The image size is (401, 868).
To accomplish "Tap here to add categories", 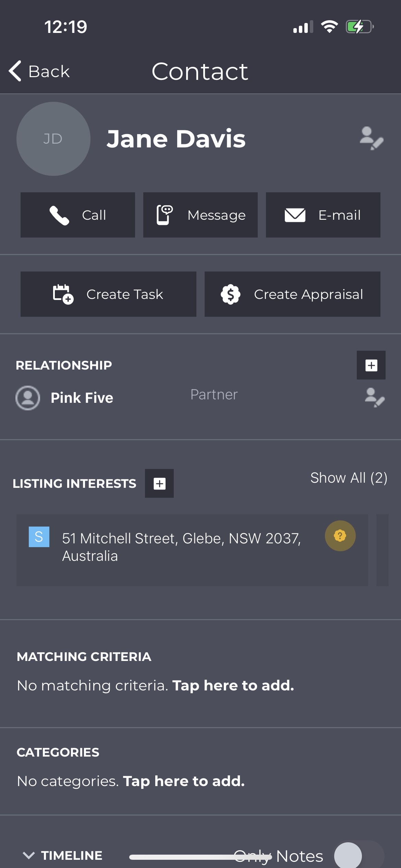I will click(x=184, y=781).
